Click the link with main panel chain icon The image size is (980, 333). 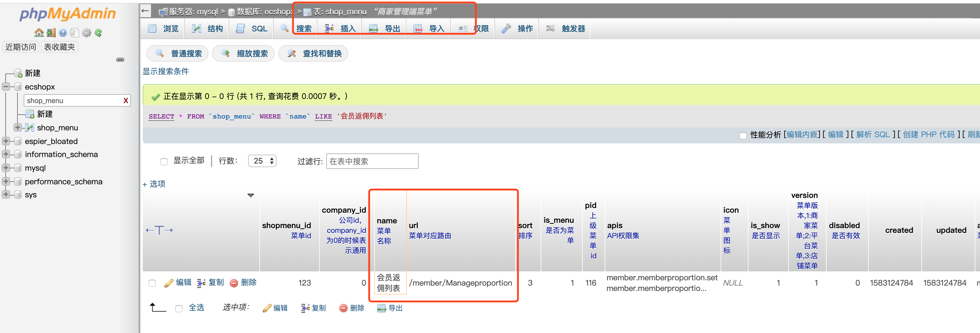120,60
